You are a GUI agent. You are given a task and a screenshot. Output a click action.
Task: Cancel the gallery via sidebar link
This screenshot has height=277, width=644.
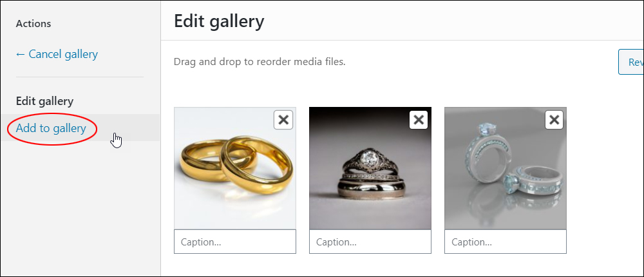[57, 54]
